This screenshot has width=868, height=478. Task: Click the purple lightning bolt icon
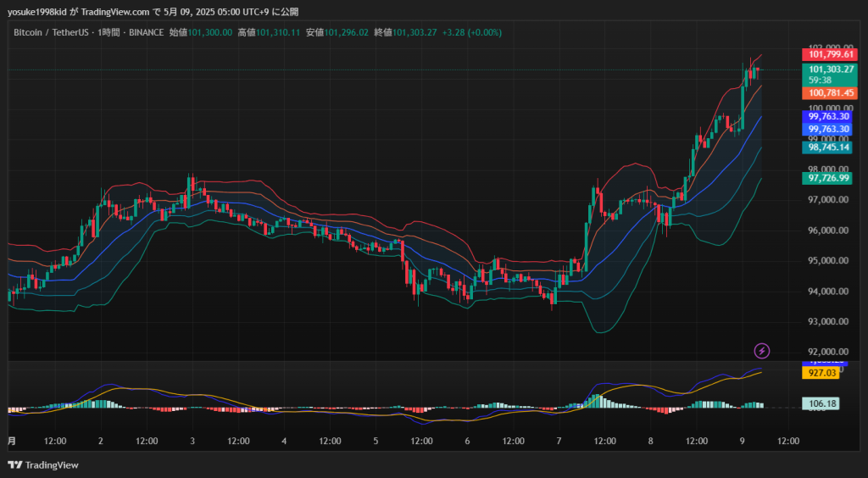tap(762, 350)
